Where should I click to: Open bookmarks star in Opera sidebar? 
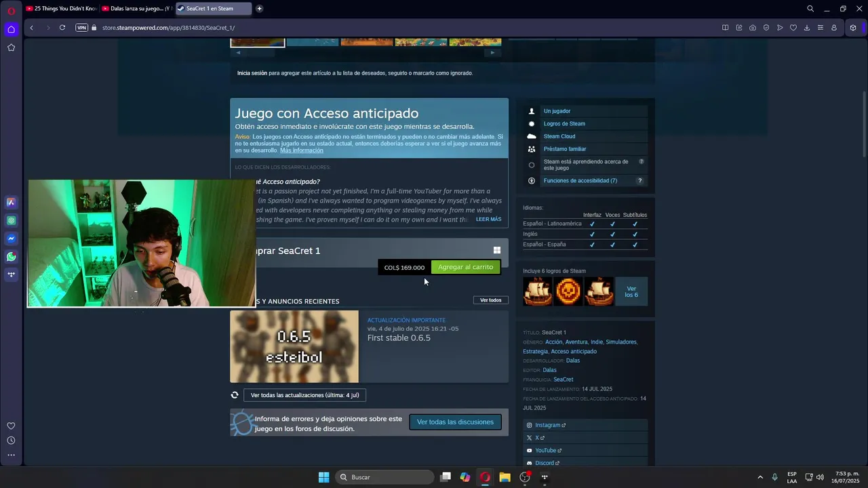pyautogui.click(x=11, y=47)
